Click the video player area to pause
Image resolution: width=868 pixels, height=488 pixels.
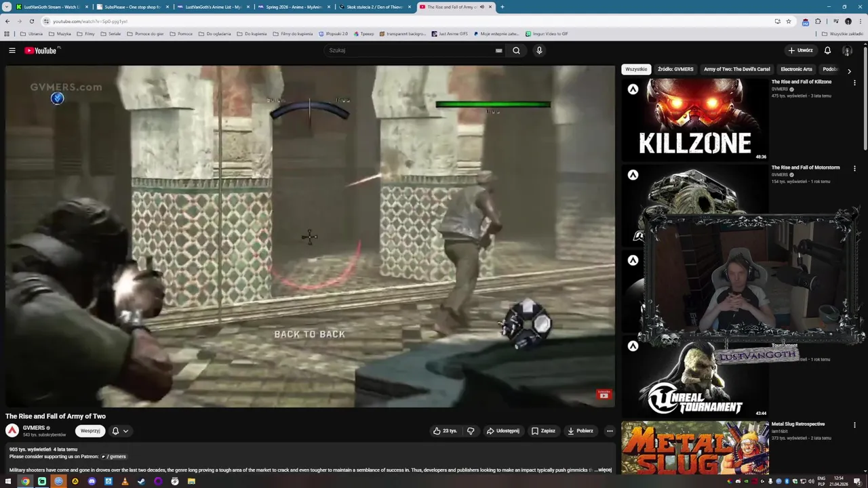pos(310,236)
